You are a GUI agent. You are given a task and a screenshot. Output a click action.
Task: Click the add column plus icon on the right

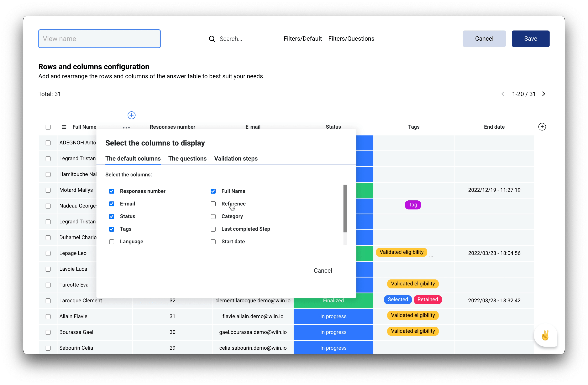point(542,127)
